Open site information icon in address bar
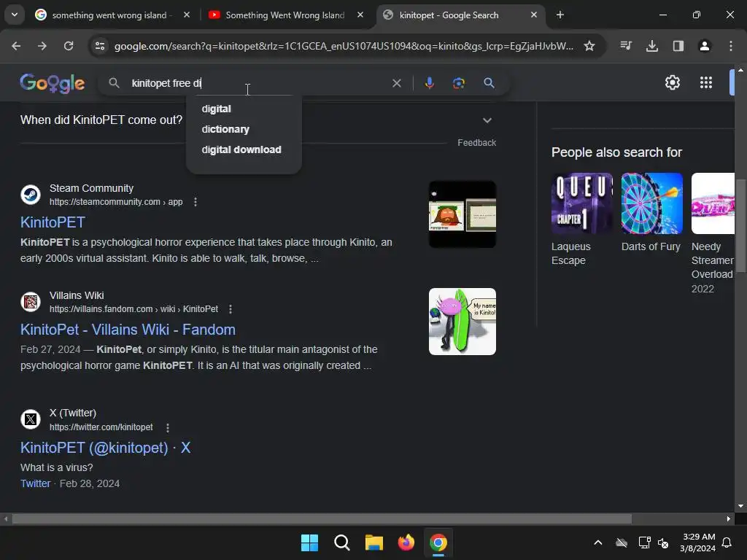 [100, 46]
